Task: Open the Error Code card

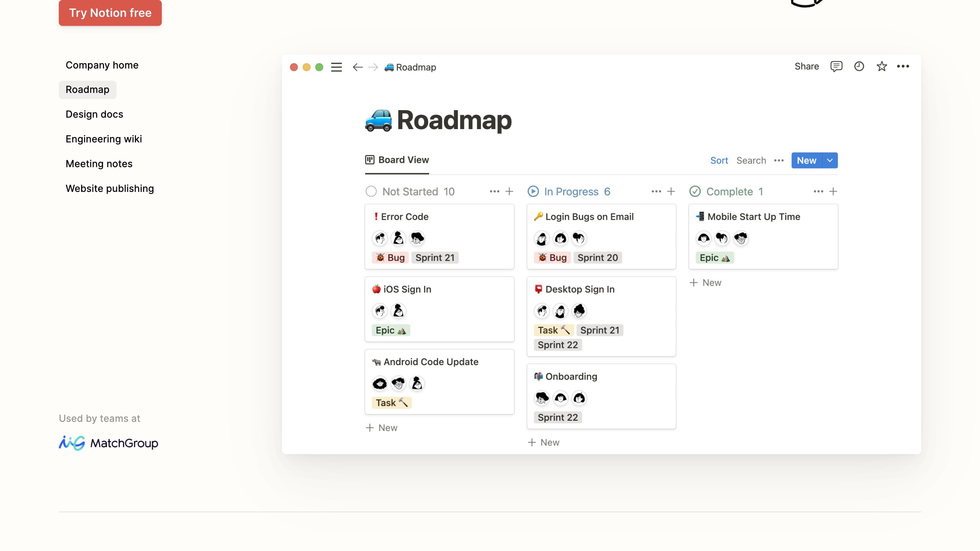Action: coord(439,236)
